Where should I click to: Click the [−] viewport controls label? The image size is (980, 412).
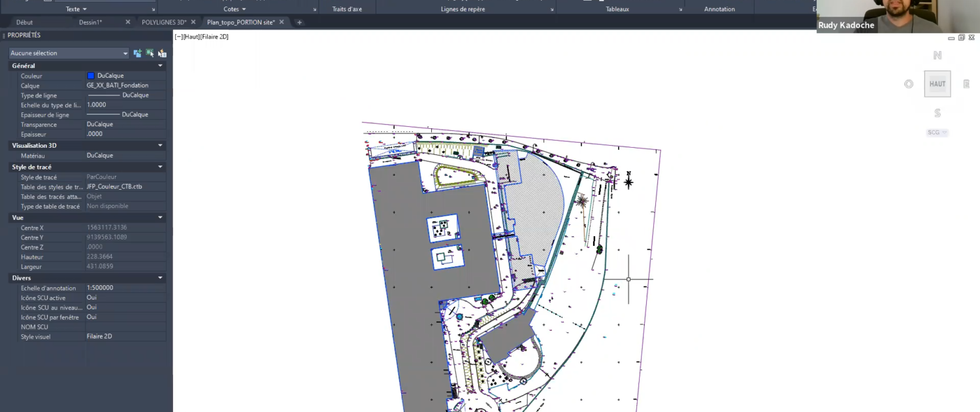pos(178,37)
